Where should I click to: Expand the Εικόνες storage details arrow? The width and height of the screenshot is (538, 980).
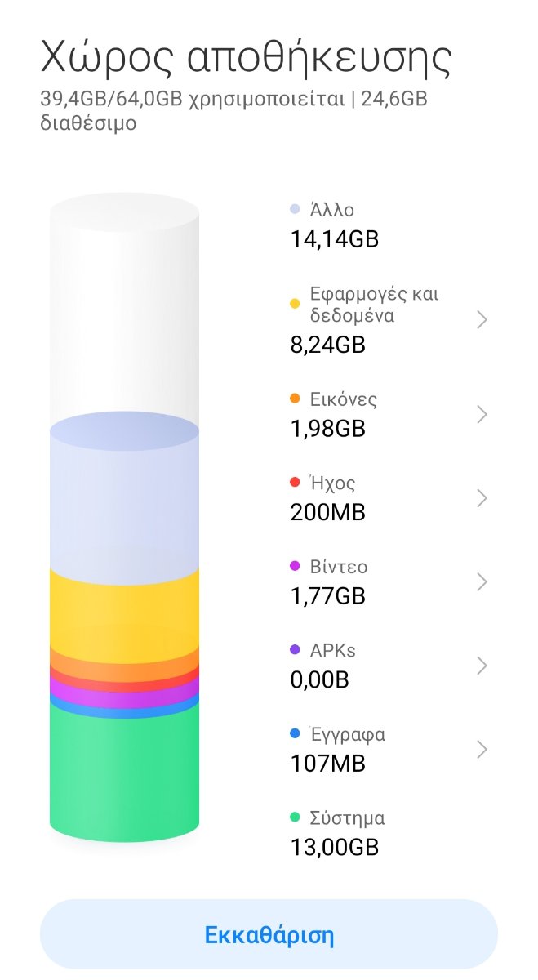(482, 415)
